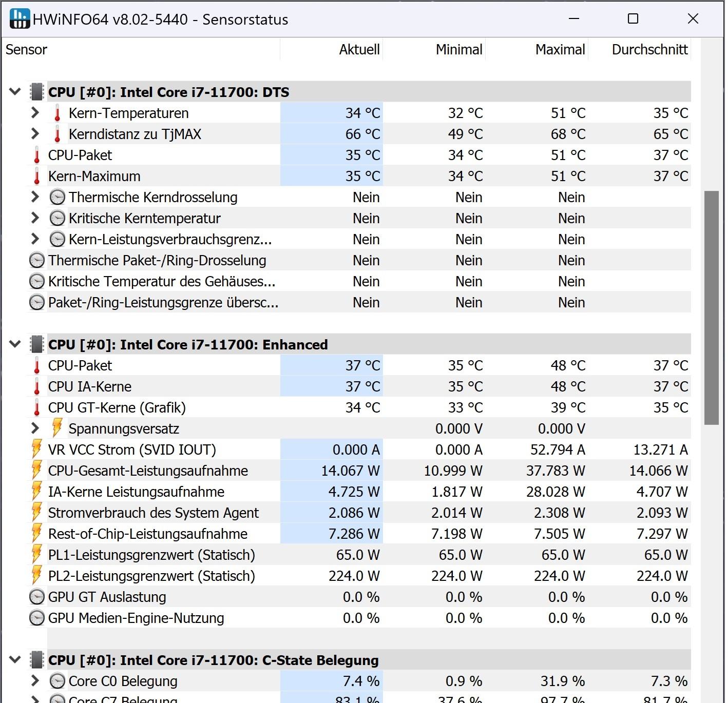Click clock icon of GPU GT Auslastung
The width and height of the screenshot is (728, 703).
(37, 597)
